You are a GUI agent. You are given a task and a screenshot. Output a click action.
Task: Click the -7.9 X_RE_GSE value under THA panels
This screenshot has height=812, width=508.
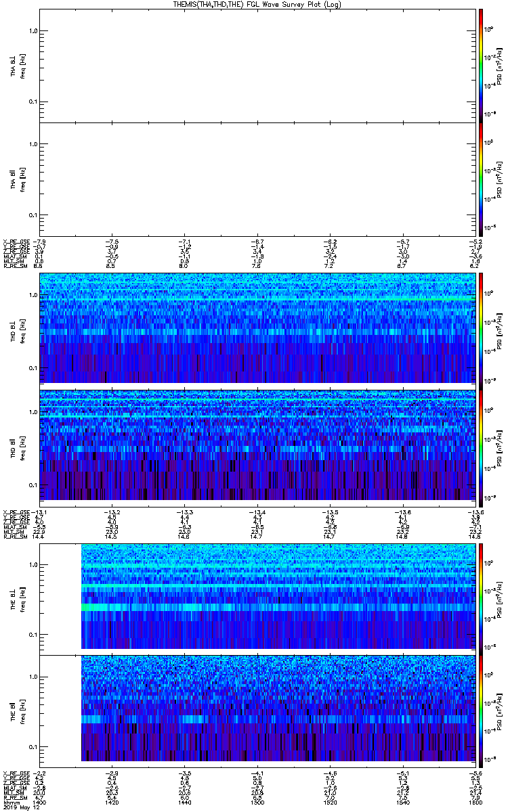pos(39,241)
